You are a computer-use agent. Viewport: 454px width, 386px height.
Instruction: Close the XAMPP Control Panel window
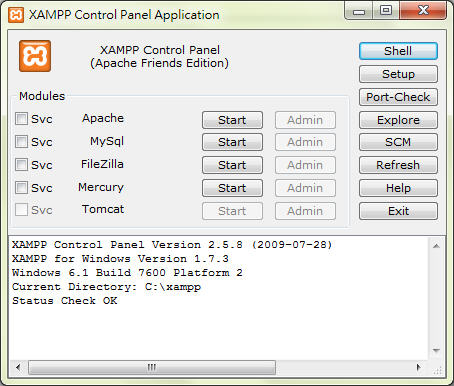click(423, 11)
